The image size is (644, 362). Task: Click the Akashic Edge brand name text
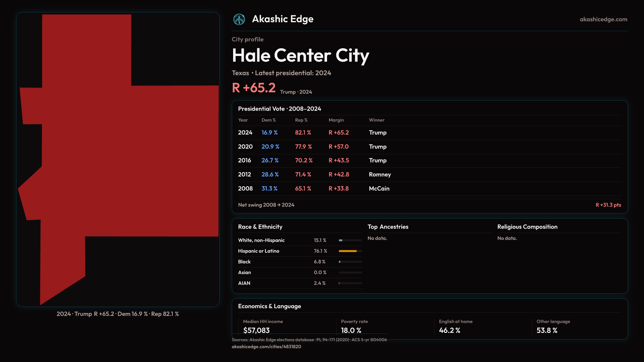(x=282, y=19)
